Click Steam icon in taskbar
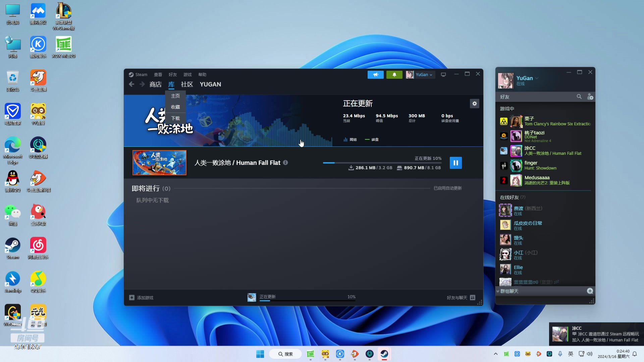Viewport: 644px width, 362px height. point(384,354)
